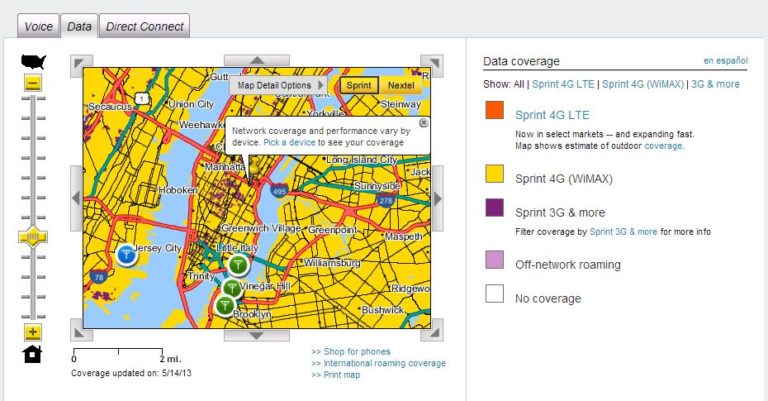Pan the map right with the east arrow
The image size is (768, 401).
tap(436, 197)
